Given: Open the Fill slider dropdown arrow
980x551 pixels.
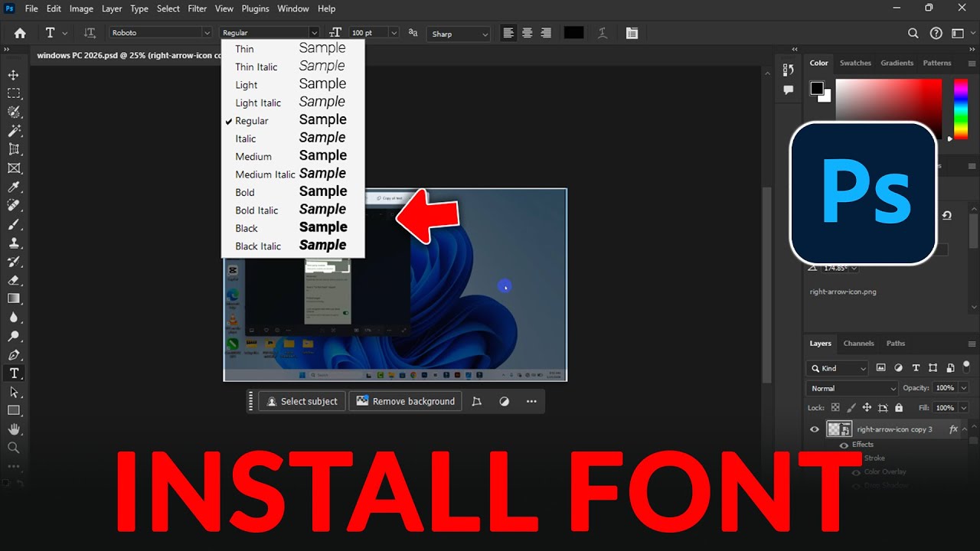Looking at the screenshot, I should (x=963, y=408).
